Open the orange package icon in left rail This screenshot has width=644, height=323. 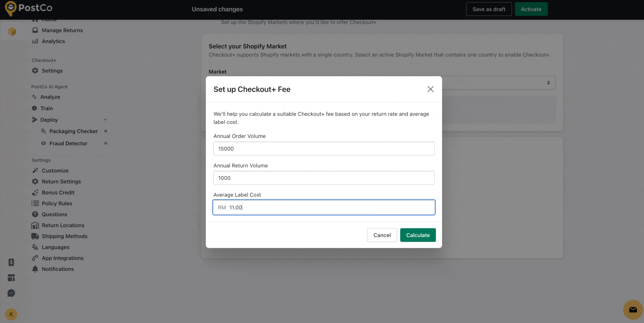point(12,32)
